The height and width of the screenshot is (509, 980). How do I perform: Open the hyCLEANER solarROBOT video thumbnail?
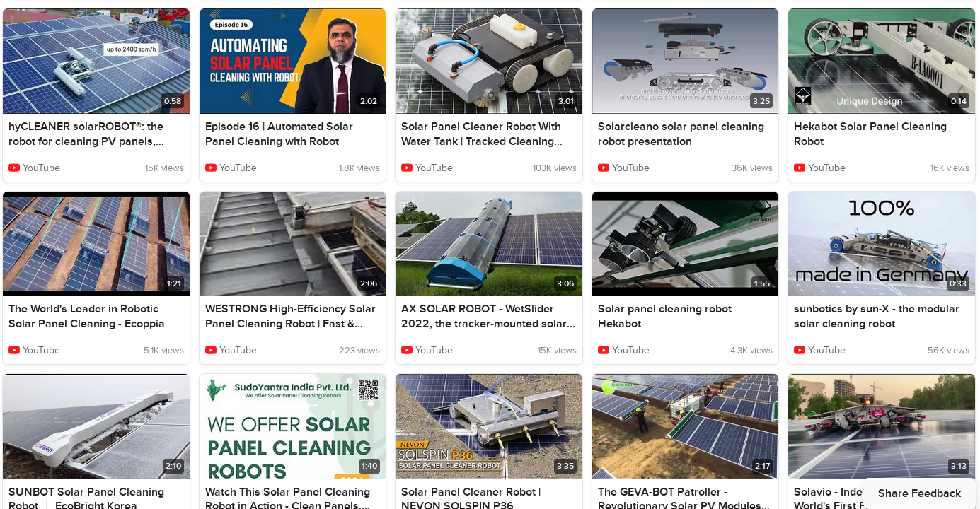click(x=96, y=61)
